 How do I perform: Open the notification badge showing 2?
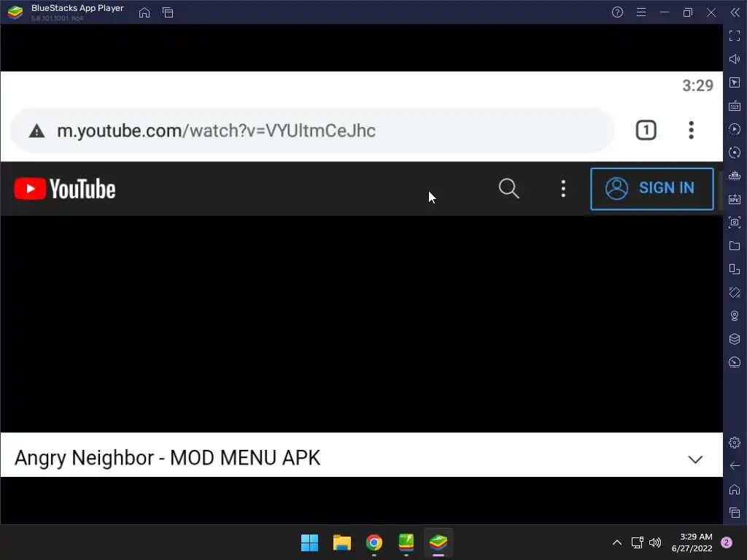pos(727,542)
